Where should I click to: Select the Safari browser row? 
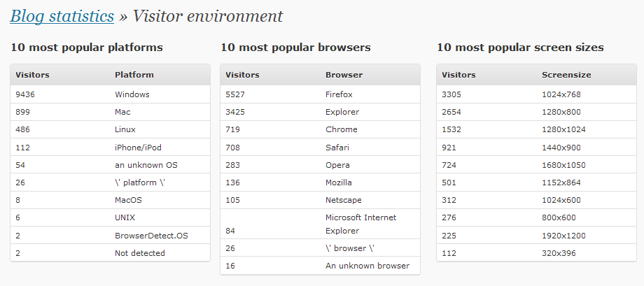tap(321, 148)
